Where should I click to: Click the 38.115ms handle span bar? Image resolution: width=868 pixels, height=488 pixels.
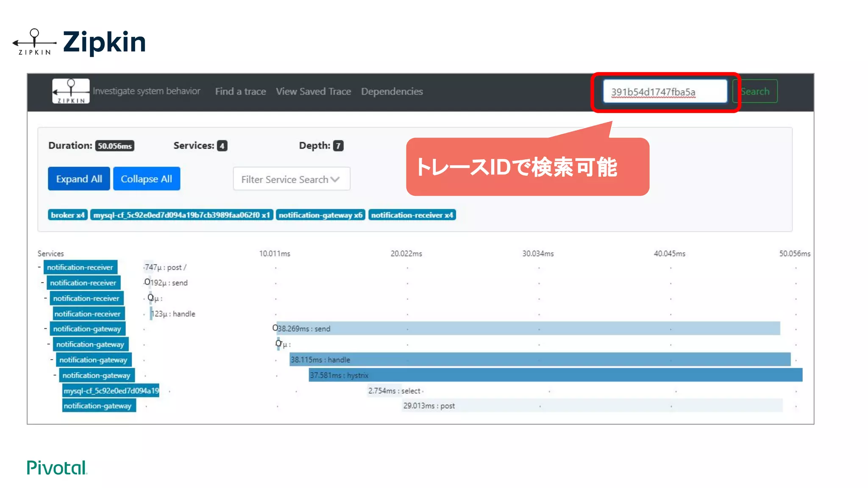pos(540,360)
